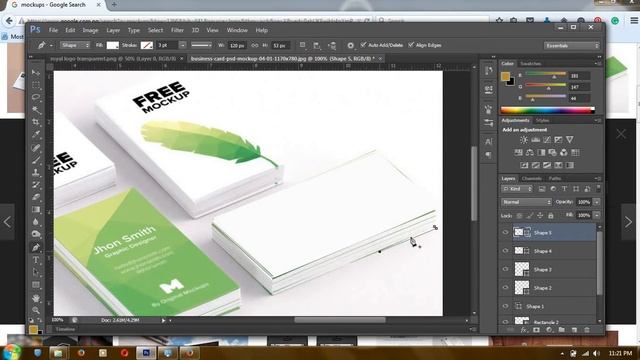Add a layer style with fx button

click(524, 330)
